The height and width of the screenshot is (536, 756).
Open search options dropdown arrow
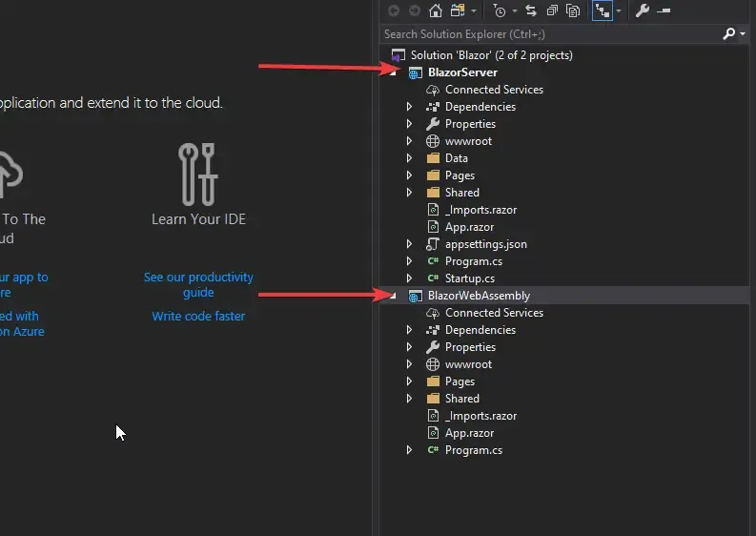click(x=743, y=33)
